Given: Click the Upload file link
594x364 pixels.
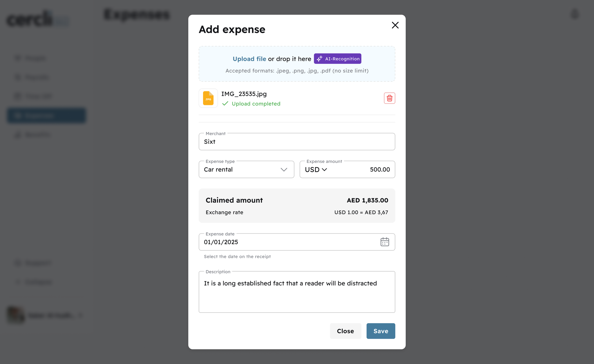Looking at the screenshot, I should pos(249,59).
